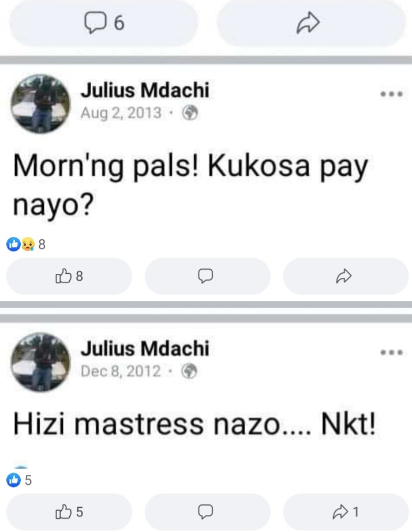Tap profile picture on the Aug 2, 2013 post
The height and width of the screenshot is (532, 412).
(x=40, y=104)
